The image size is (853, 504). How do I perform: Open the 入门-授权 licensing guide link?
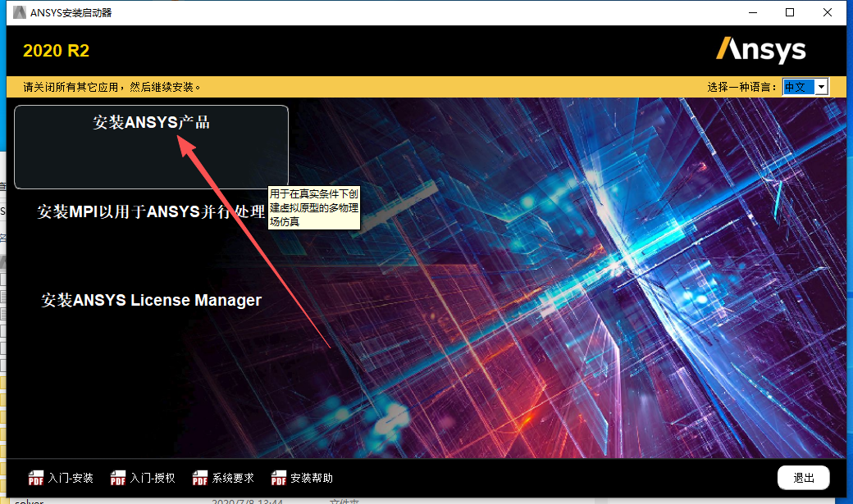click(x=153, y=478)
